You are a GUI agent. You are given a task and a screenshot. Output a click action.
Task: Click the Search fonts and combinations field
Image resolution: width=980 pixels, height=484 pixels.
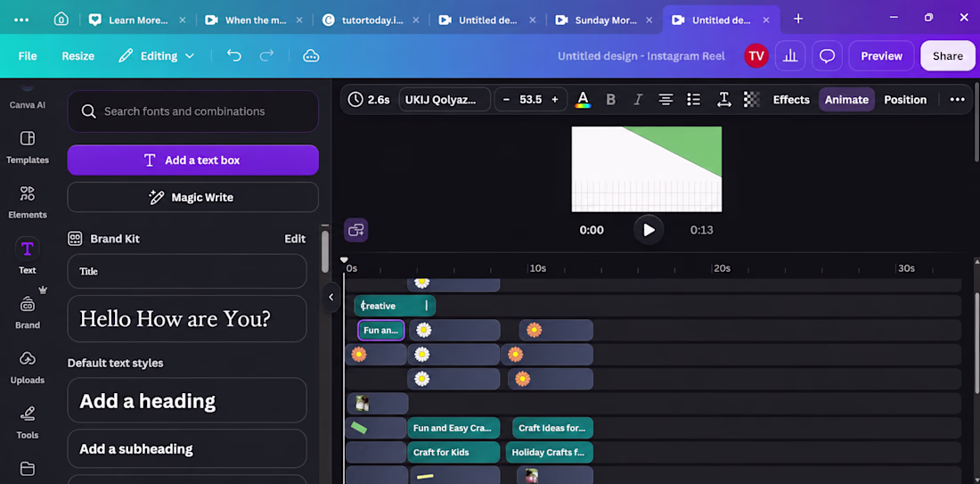pos(193,111)
